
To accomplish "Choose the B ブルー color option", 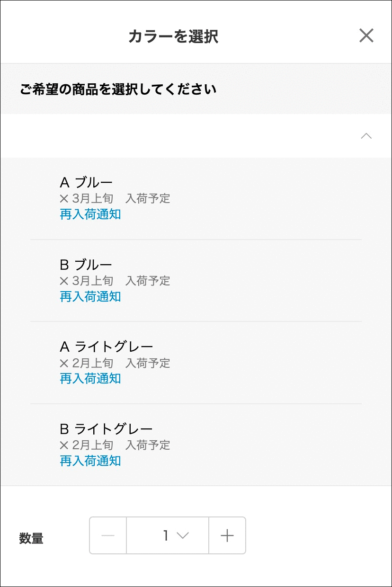I will (86, 264).
